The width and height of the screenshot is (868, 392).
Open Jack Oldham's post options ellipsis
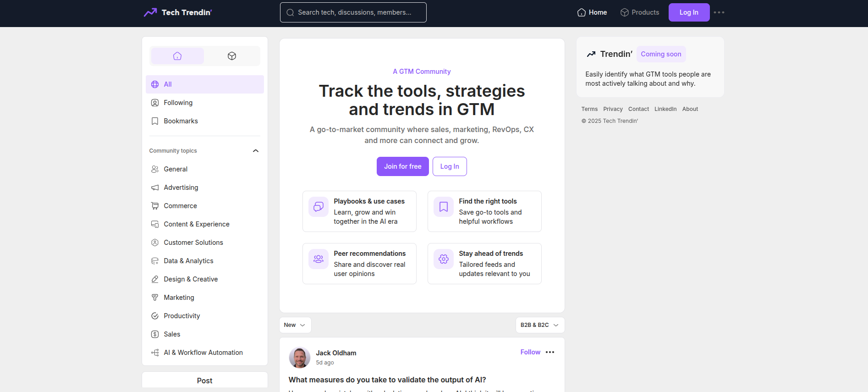[550, 352]
